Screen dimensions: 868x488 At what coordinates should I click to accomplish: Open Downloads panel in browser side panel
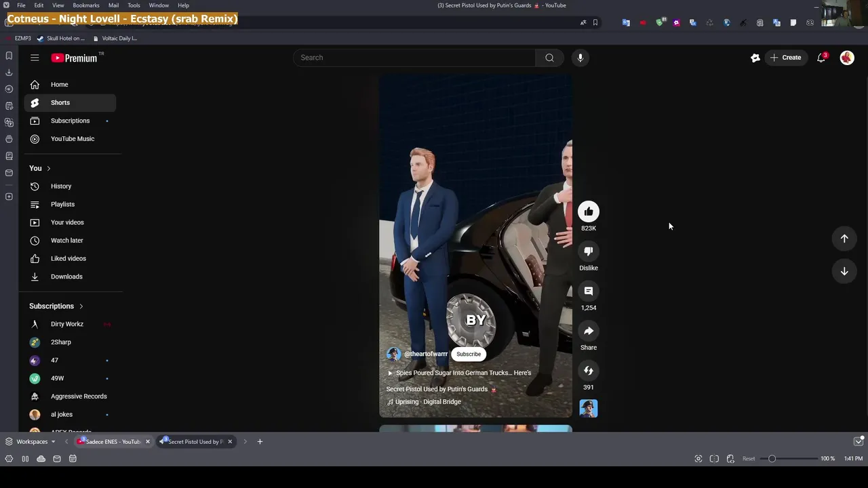point(9,73)
